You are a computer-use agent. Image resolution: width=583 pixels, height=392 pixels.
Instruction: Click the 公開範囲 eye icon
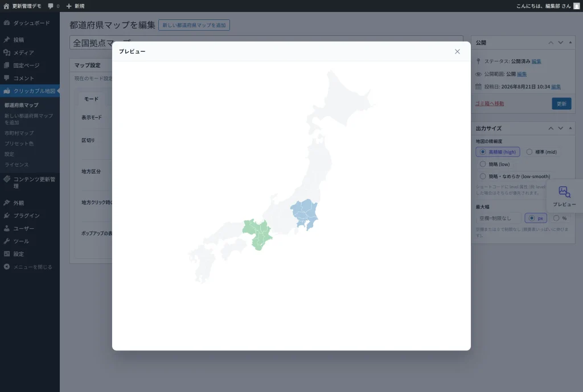[x=478, y=74]
